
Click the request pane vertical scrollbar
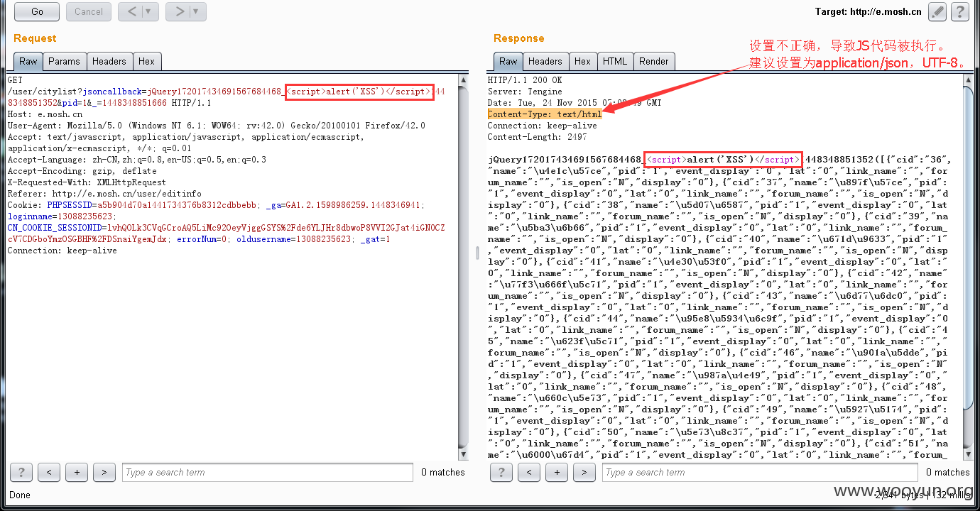pos(463,266)
